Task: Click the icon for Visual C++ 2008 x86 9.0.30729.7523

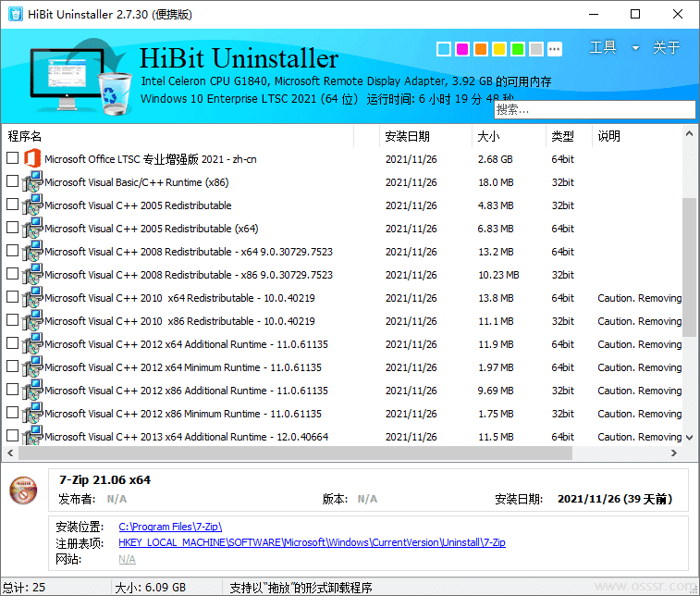Action: (x=32, y=274)
